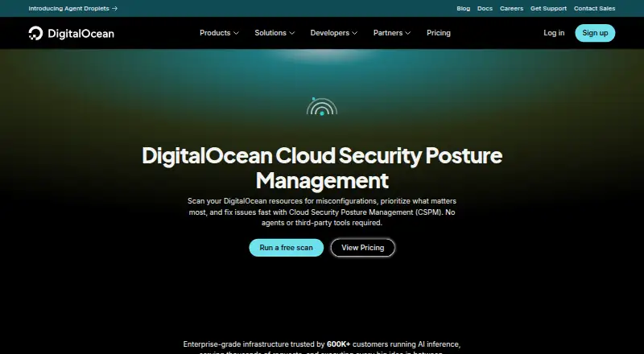The width and height of the screenshot is (644, 354).
Task: Open the Contact Sales link
Action: coord(594,8)
